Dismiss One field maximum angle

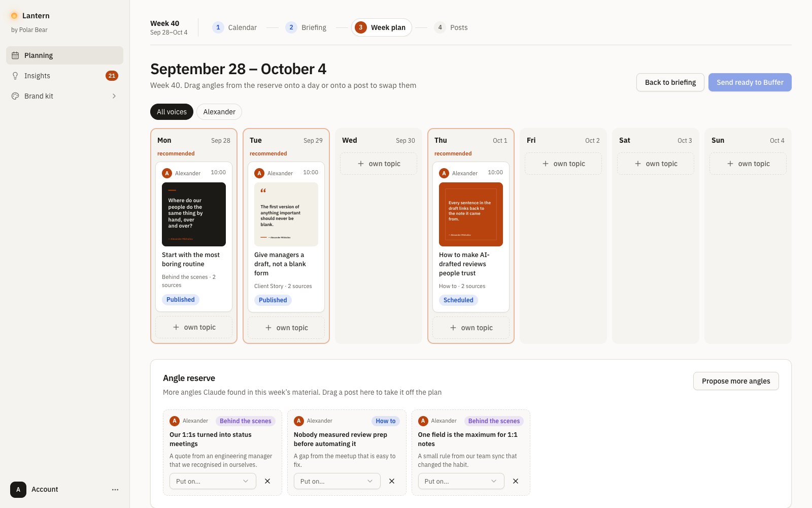tap(516, 481)
